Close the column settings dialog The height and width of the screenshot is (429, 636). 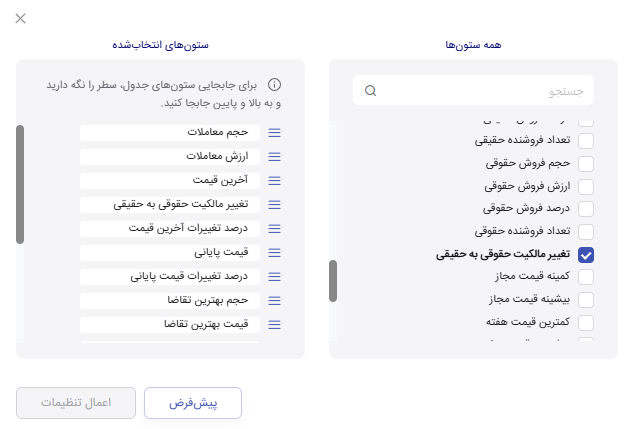coord(21,19)
